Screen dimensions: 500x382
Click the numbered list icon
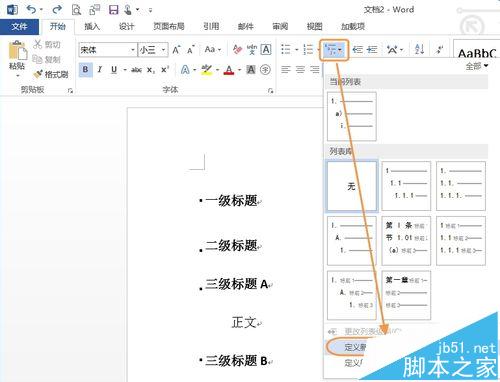[x=308, y=50]
